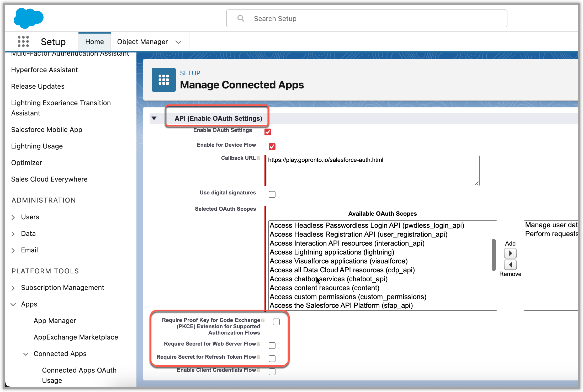Open App Manager in sidebar

(x=55, y=321)
